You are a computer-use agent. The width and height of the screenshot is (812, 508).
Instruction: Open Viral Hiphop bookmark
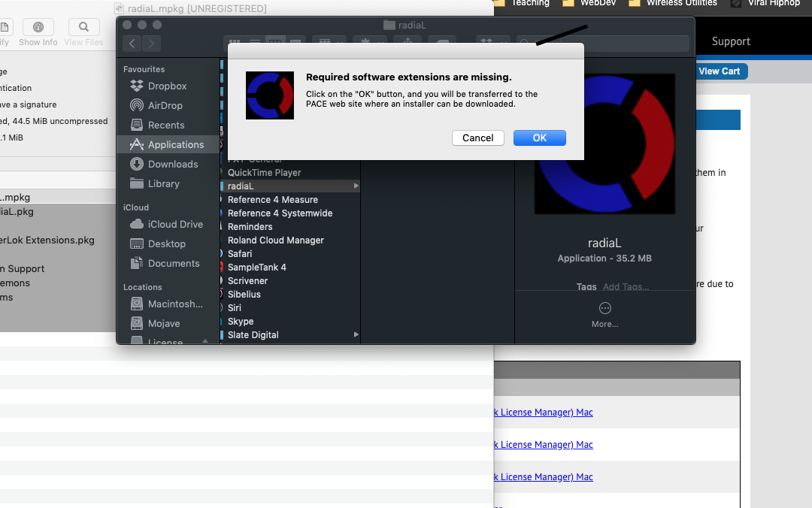pyautogui.click(x=765, y=3)
